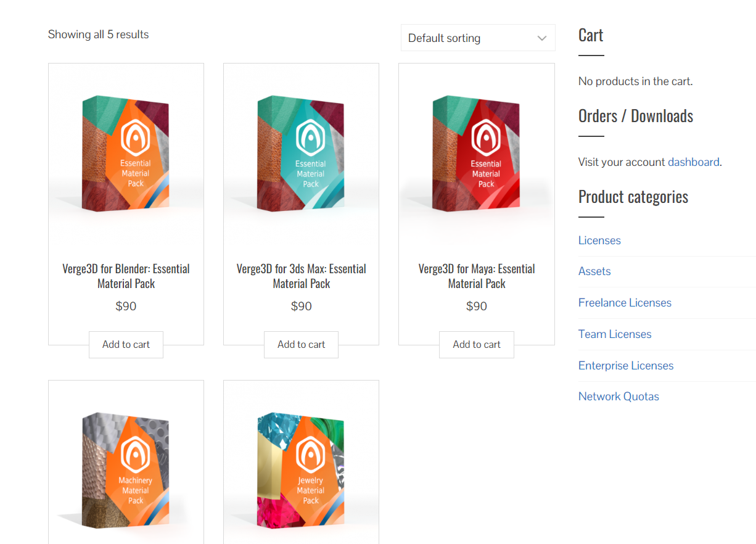Open the Network Quotas category
The width and height of the screenshot is (756, 544).
click(618, 397)
